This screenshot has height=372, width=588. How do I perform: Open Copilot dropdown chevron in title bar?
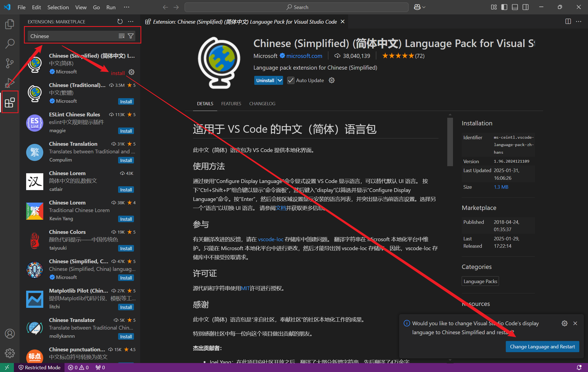424,7
